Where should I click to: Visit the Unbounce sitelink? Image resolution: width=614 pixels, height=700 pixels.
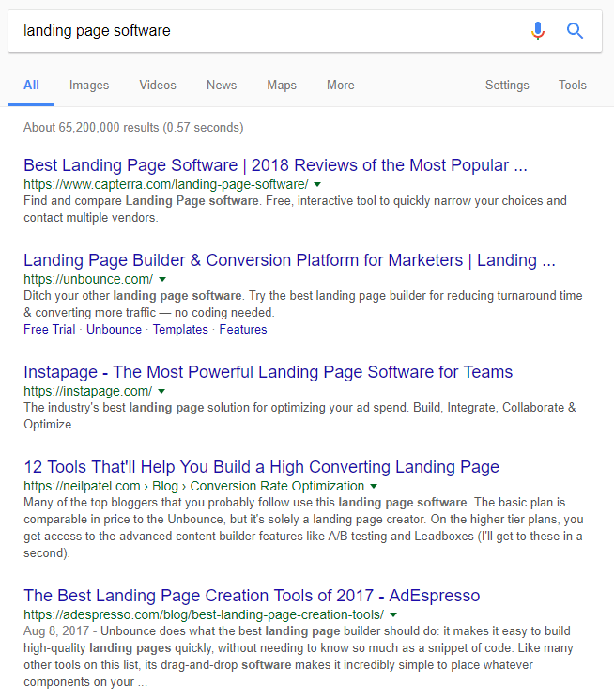click(x=114, y=330)
